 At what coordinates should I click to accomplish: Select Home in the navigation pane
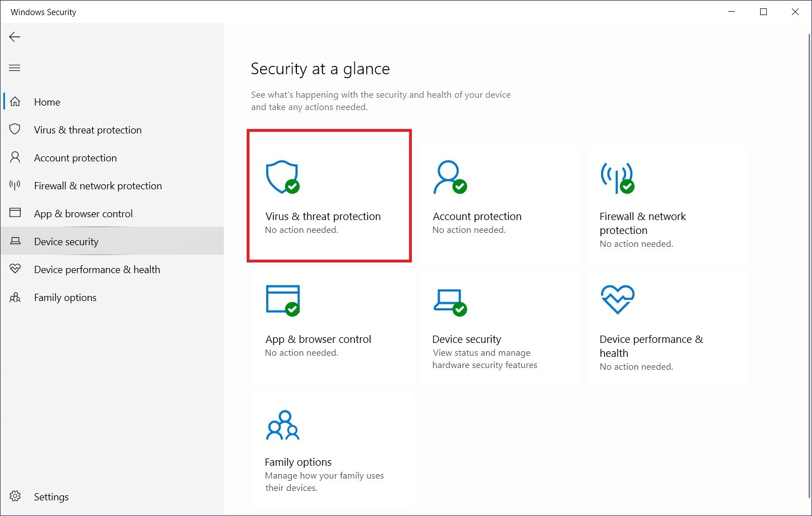click(47, 102)
